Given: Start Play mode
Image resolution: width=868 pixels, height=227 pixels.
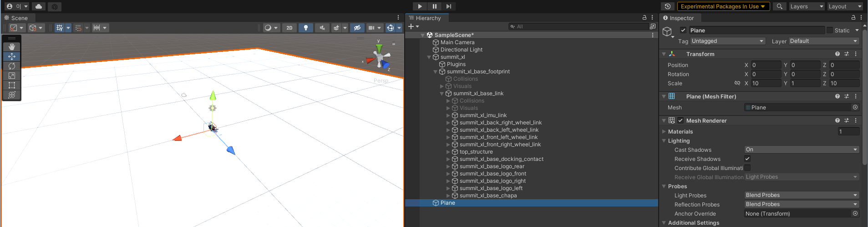Looking at the screenshot, I should (x=420, y=6).
